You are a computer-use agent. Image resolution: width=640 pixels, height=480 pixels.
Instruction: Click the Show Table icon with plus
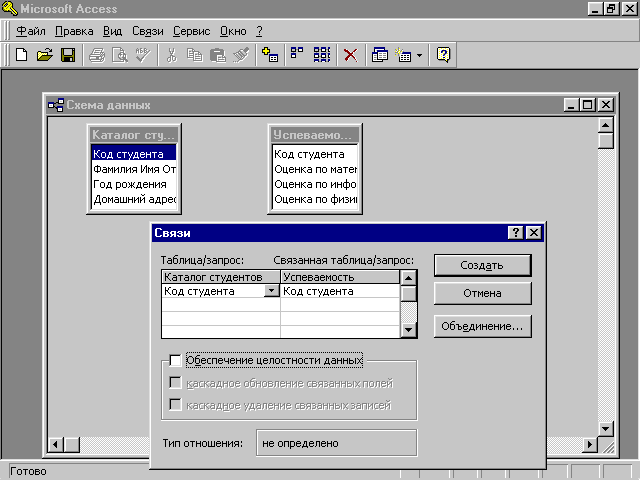(x=270, y=54)
